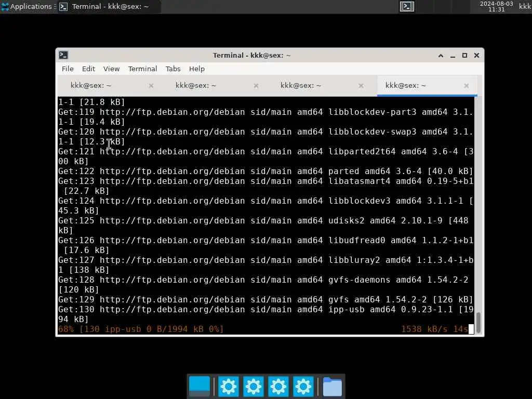
Task: Click the terminal vertical scrollbar handle
Action: 478,322
